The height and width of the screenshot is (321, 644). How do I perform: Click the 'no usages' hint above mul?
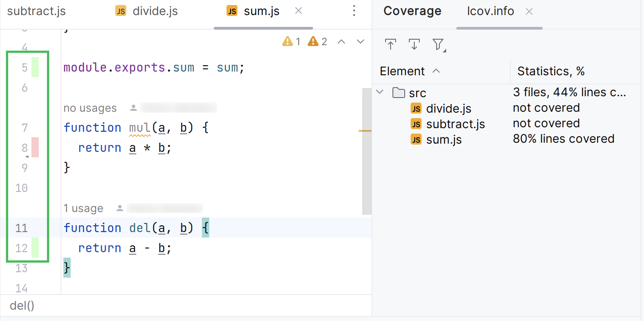click(x=90, y=108)
